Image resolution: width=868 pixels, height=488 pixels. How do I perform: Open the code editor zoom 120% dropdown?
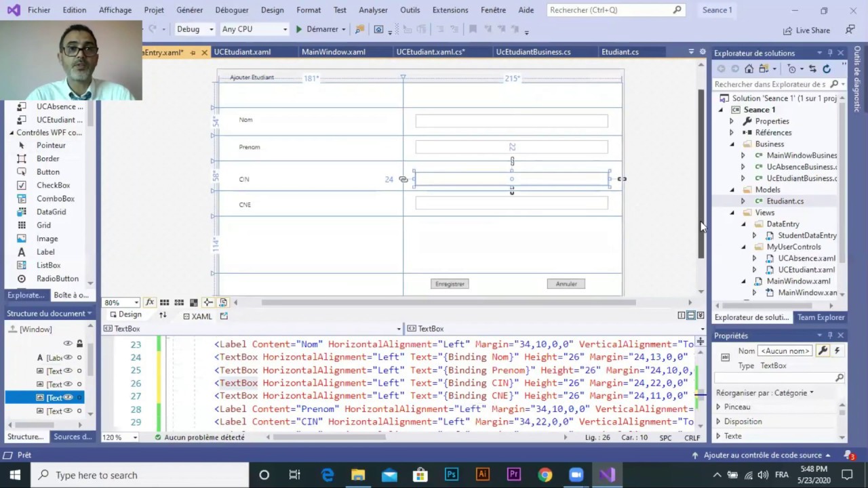click(x=119, y=437)
